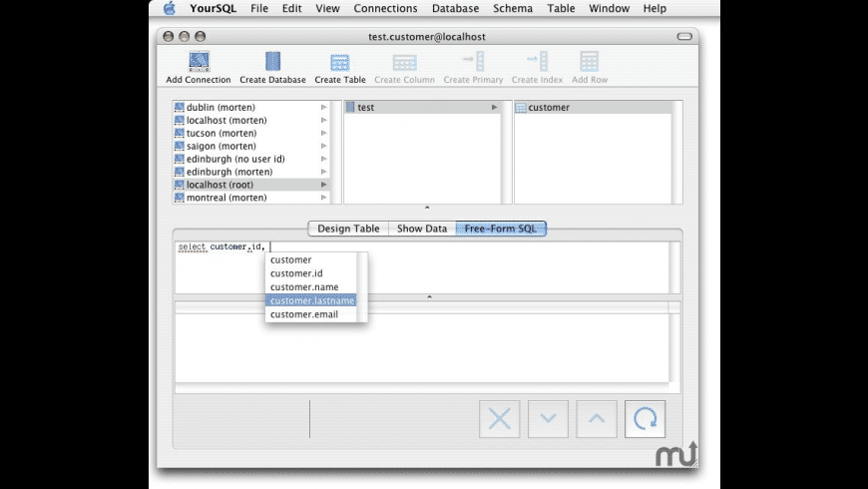868x489 pixels.
Task: Expand arrow next to montreal (morten)
Action: click(x=324, y=198)
